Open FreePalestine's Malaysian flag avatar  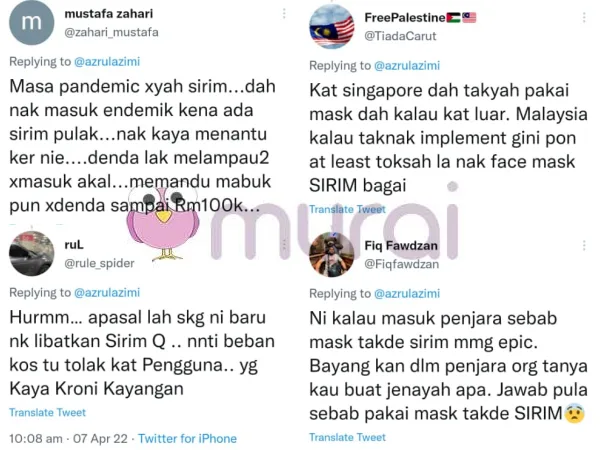332,26
